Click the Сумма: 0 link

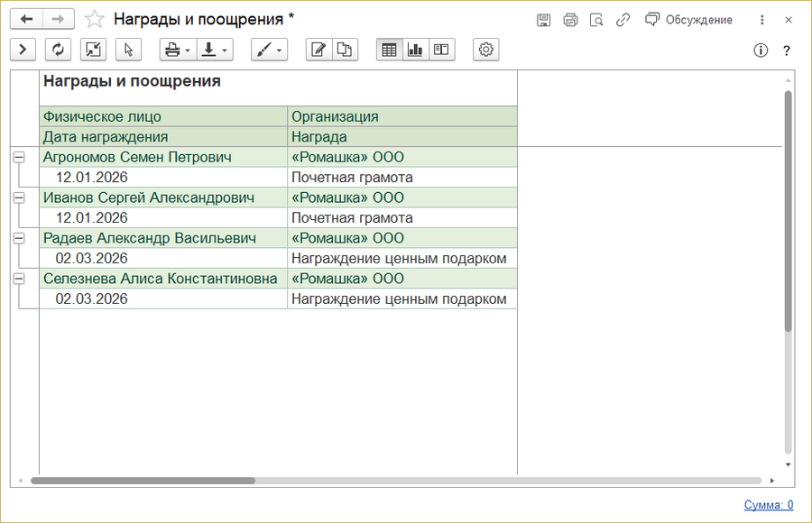click(x=769, y=504)
